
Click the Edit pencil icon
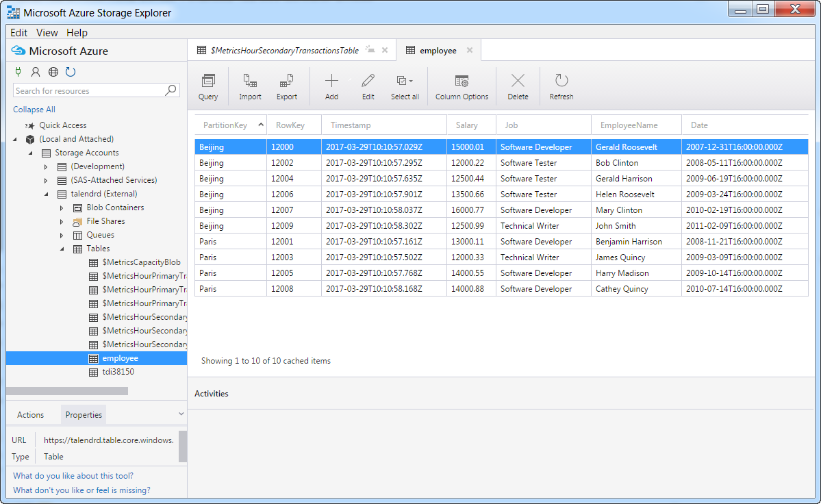pyautogui.click(x=368, y=86)
